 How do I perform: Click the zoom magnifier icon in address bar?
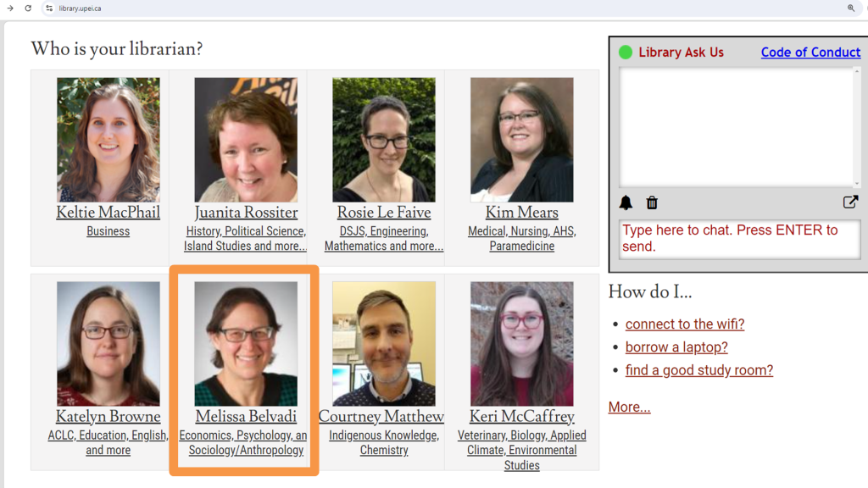(x=851, y=8)
